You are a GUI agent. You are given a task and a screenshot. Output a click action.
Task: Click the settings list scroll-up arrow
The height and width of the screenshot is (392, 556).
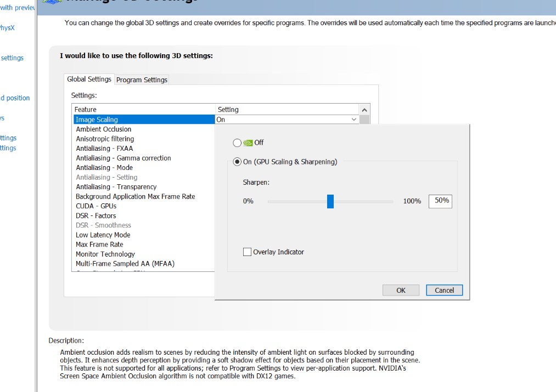coord(364,110)
